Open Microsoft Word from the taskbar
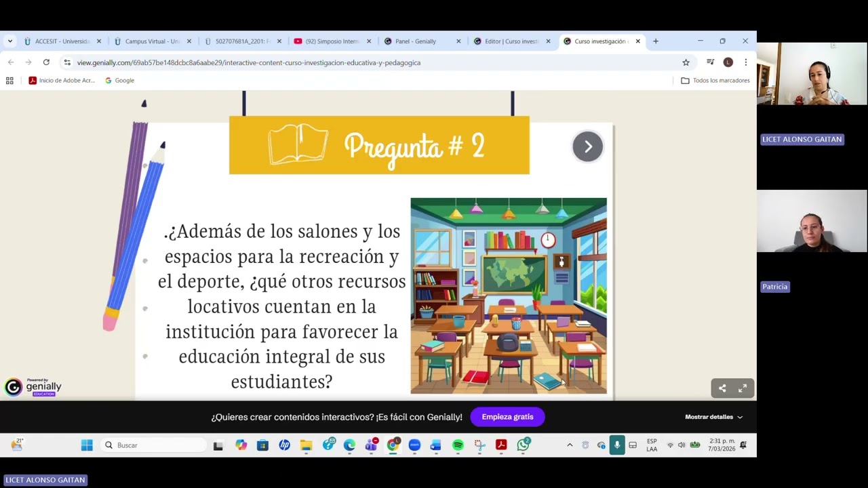 (x=436, y=445)
